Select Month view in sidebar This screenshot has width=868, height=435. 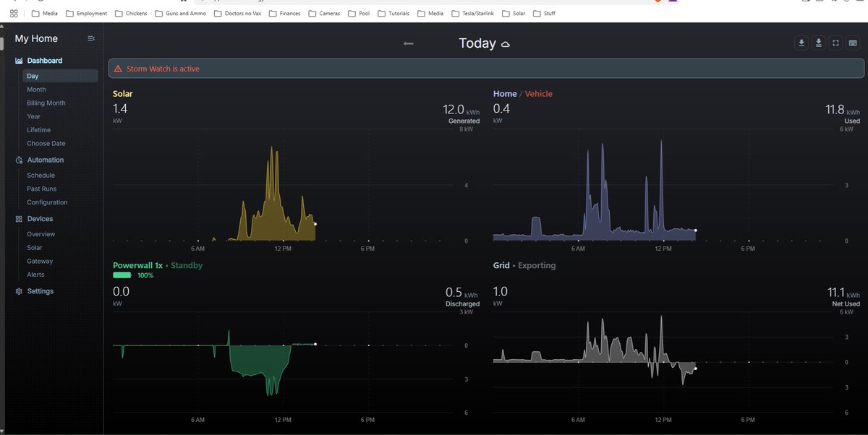(x=36, y=90)
